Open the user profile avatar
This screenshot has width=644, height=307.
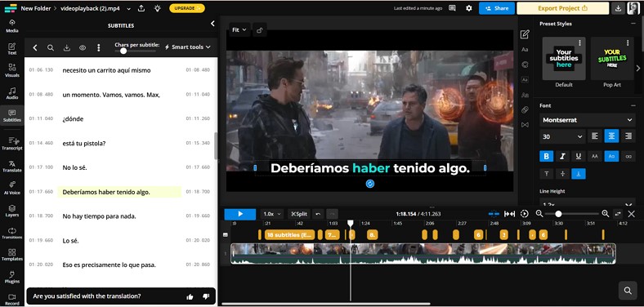click(633, 8)
